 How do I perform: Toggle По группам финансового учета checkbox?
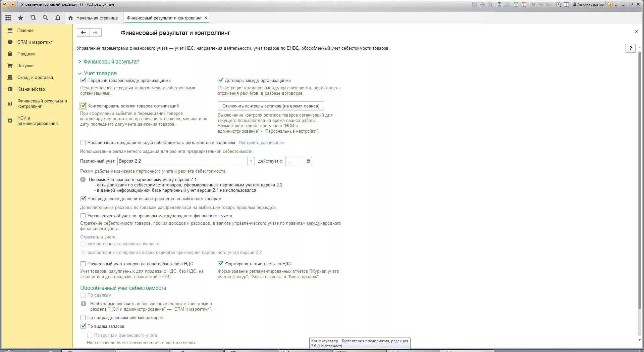(x=90, y=335)
